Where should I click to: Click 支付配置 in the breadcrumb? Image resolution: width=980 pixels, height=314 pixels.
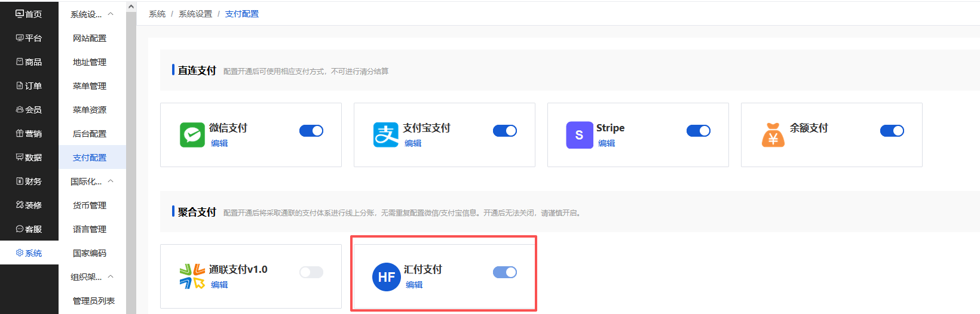point(242,14)
